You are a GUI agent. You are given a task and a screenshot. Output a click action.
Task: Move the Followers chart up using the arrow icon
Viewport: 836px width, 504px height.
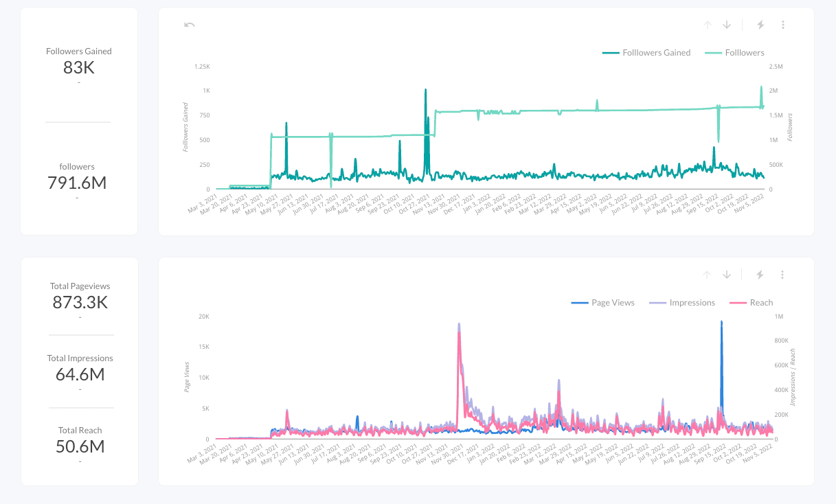[707, 24]
